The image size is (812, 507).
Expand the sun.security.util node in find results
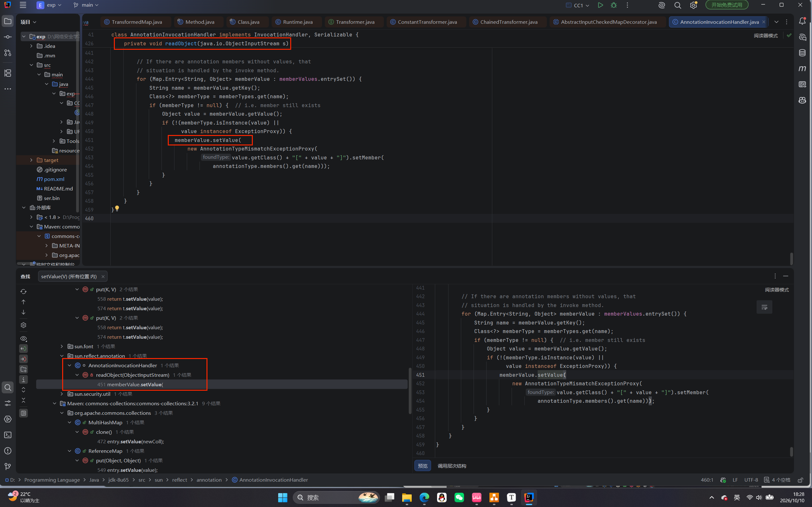coord(62,394)
